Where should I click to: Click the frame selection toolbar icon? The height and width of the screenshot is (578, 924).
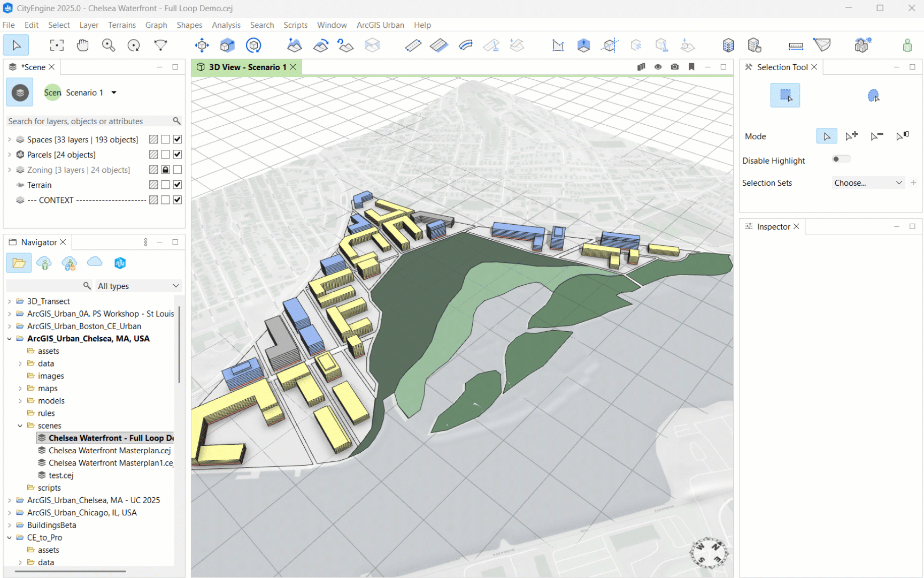(x=57, y=45)
